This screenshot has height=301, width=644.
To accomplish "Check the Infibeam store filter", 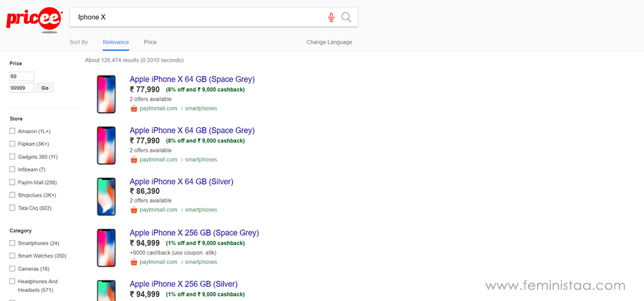I will click(x=13, y=170).
